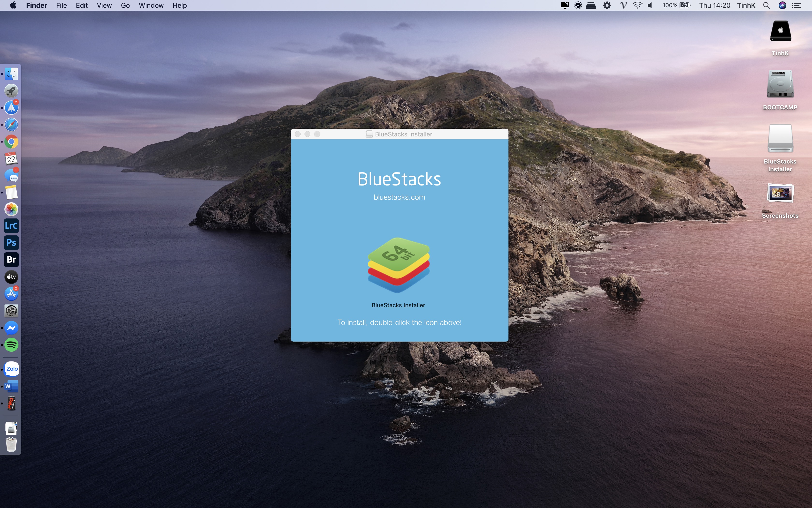Launch Adobe Bridge from the dock
812x508 pixels.
(11, 260)
